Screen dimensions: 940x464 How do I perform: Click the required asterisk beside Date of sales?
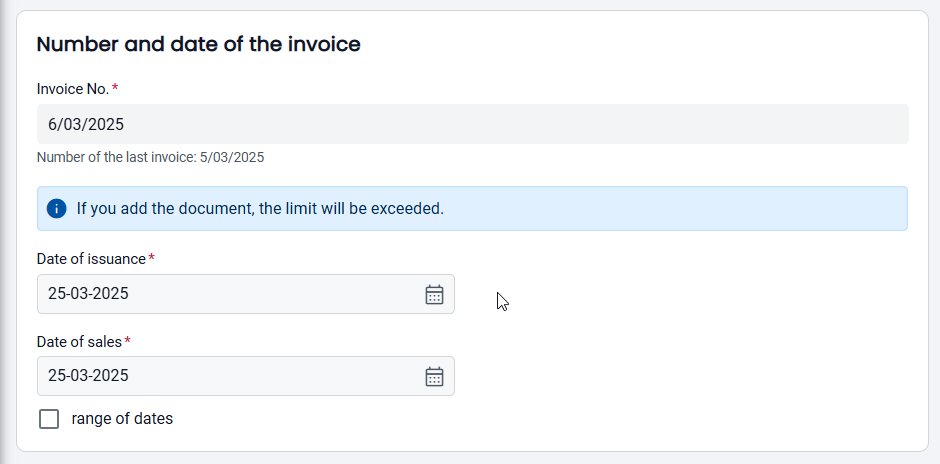click(128, 342)
